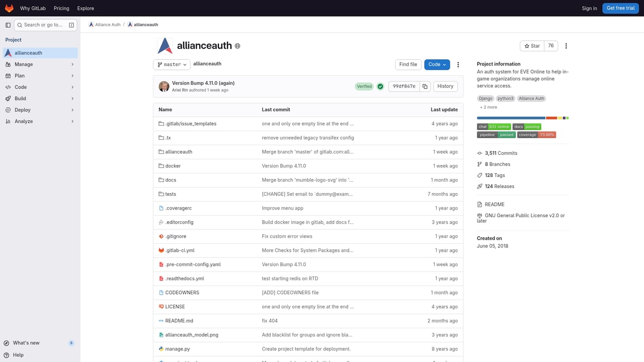644x362 pixels.
Task: Open the kebab menu next to Code button
Action: click(458, 64)
